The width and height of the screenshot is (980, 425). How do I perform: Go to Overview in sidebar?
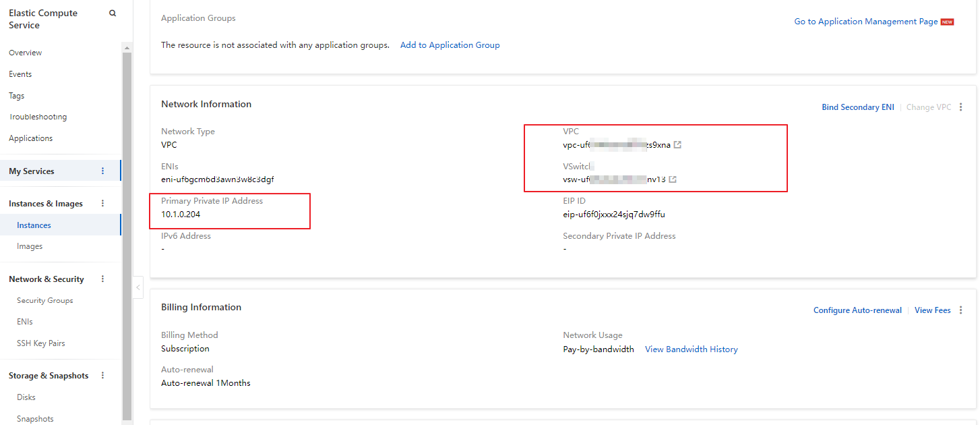click(25, 53)
